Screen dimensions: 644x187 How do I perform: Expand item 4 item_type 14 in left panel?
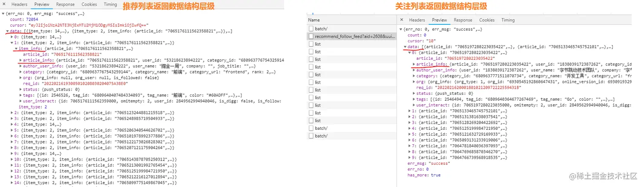pyautogui.click(x=11, y=124)
